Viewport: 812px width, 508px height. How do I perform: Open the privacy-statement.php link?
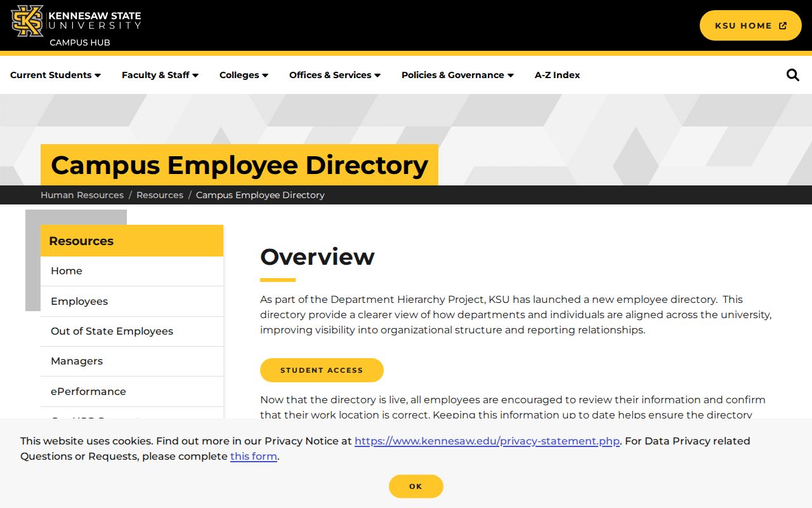[x=487, y=441]
